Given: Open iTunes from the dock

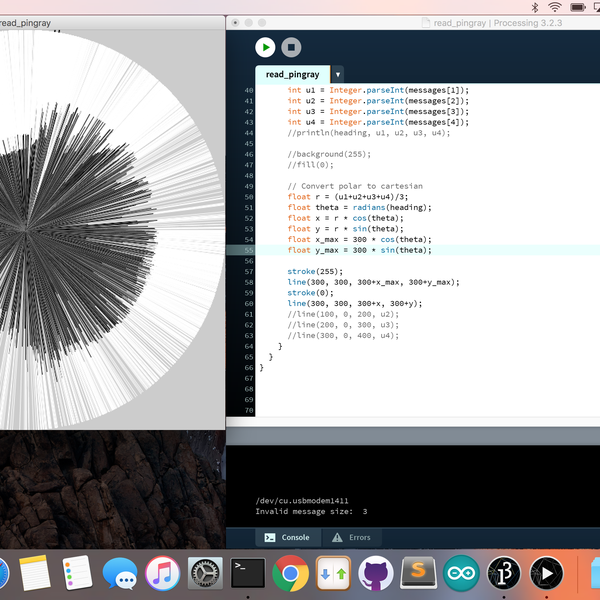Looking at the screenshot, I should 162,574.
